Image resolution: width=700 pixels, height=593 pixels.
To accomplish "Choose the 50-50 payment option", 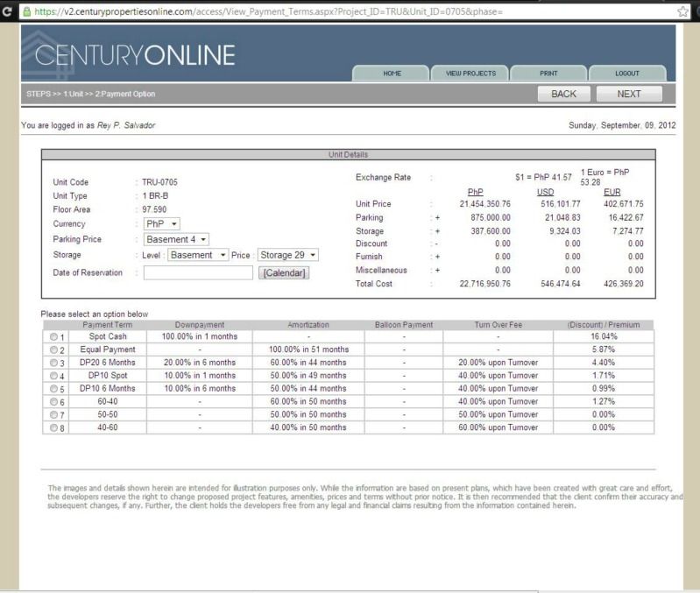I will point(54,415).
